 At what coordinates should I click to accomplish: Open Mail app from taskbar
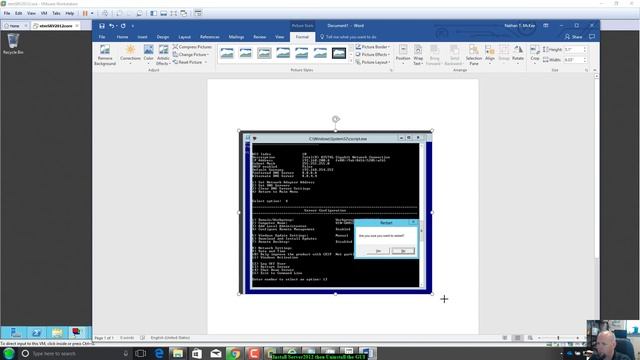(216, 353)
